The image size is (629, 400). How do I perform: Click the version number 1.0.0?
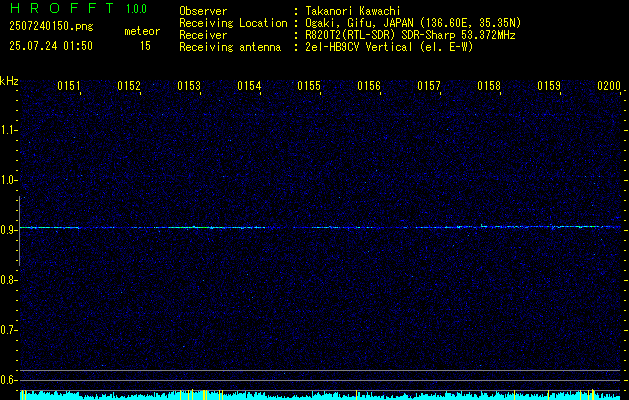click(x=136, y=9)
